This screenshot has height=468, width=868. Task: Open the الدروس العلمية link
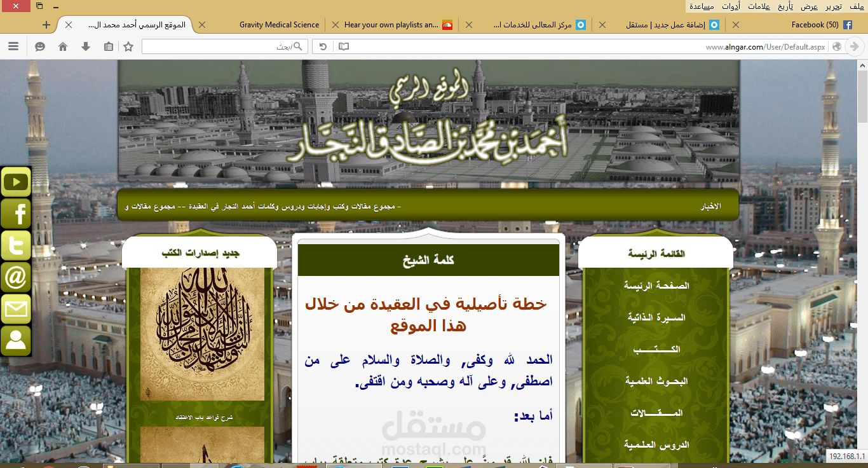pyautogui.click(x=656, y=444)
